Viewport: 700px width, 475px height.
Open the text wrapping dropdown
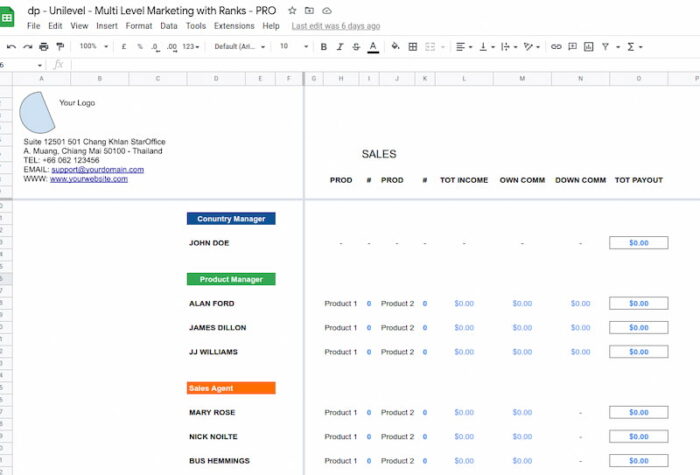(509, 46)
